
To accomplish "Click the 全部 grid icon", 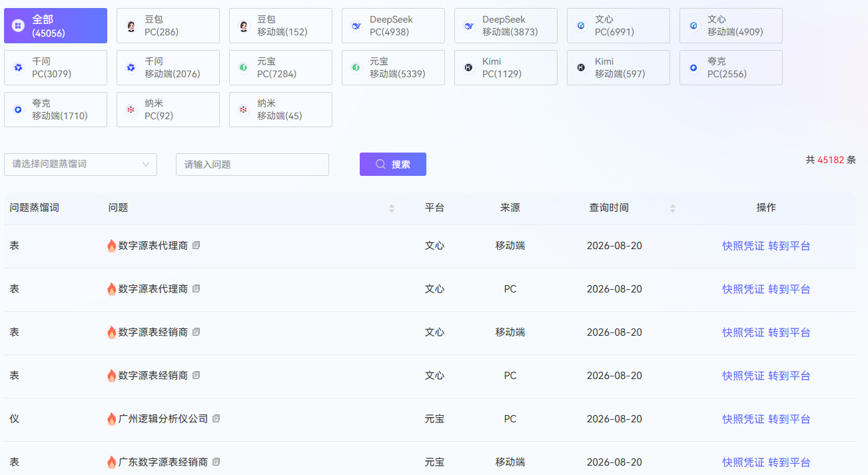I will pos(19,26).
